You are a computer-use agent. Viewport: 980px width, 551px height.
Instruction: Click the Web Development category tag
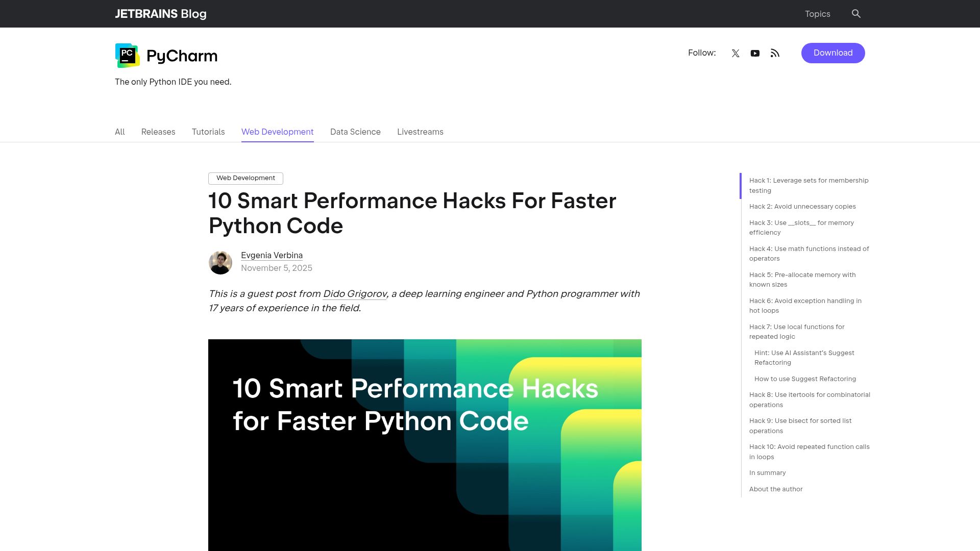click(246, 178)
